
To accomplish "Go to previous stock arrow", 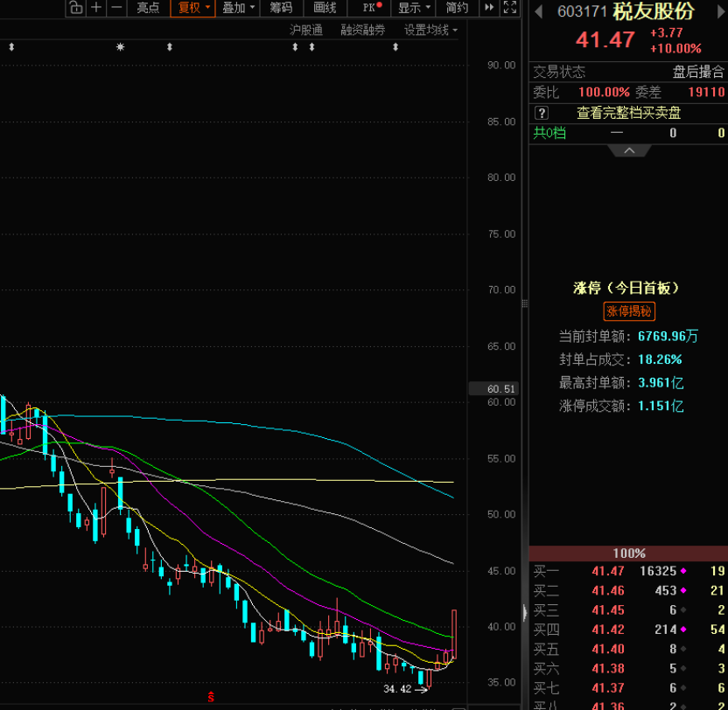I will (x=539, y=11).
